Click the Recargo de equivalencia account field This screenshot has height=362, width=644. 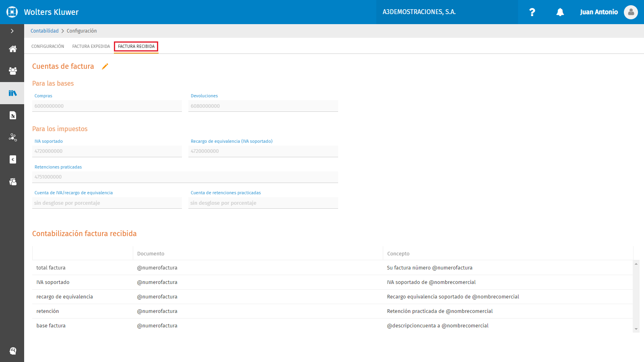click(x=263, y=151)
